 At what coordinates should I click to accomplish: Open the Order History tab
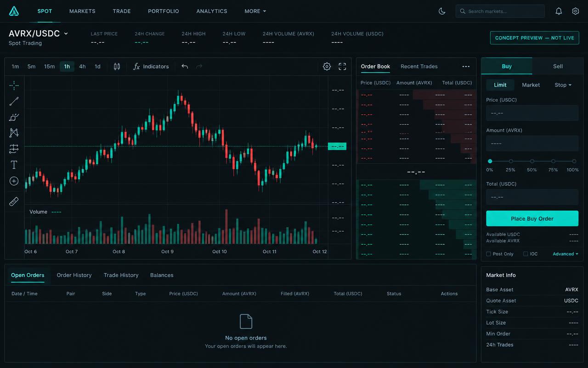(74, 275)
